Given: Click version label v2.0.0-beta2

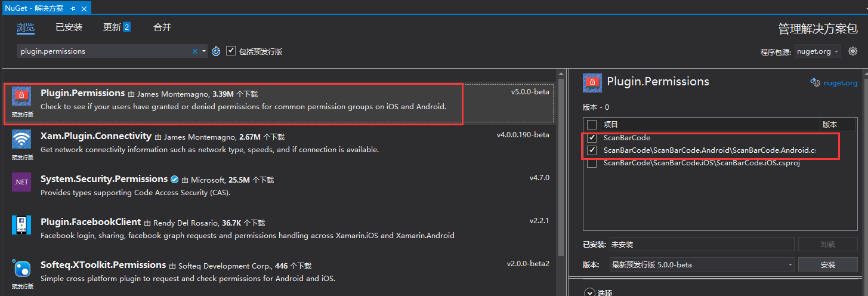Looking at the screenshot, I should (x=528, y=264).
